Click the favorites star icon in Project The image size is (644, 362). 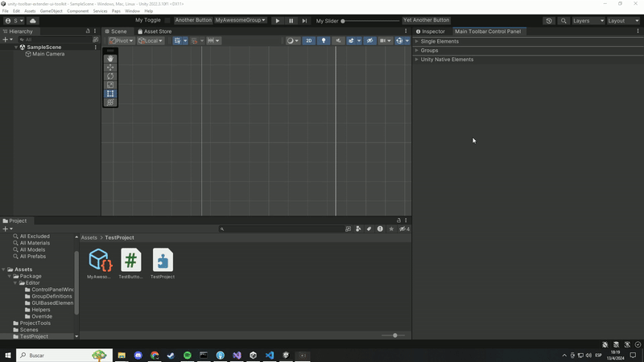click(391, 228)
